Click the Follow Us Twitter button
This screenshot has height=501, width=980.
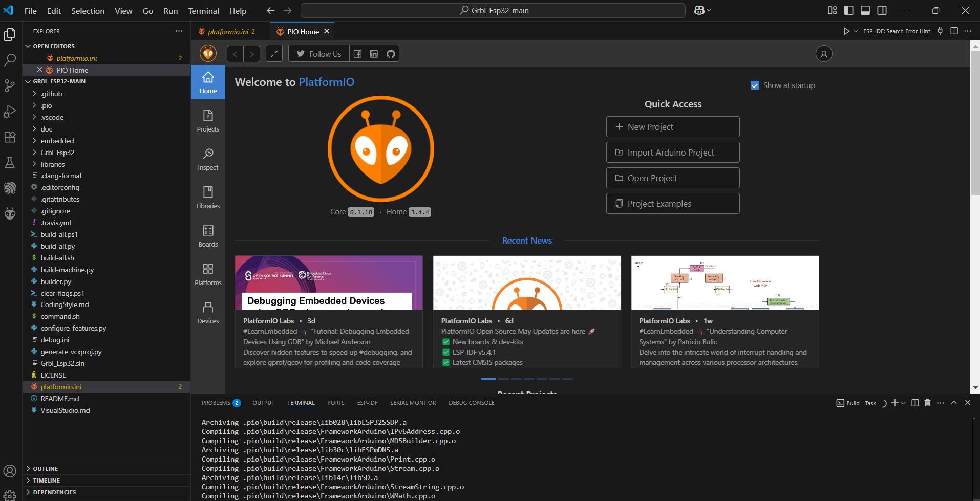click(x=318, y=54)
